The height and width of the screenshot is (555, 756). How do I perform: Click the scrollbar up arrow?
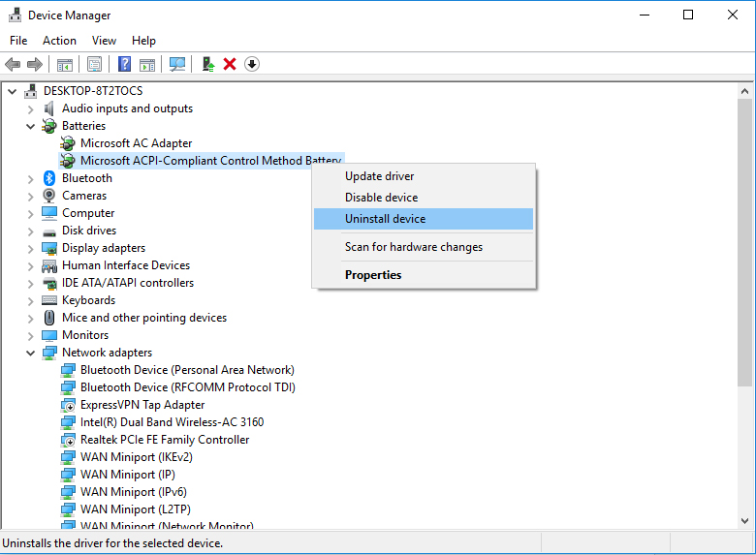coord(744,91)
